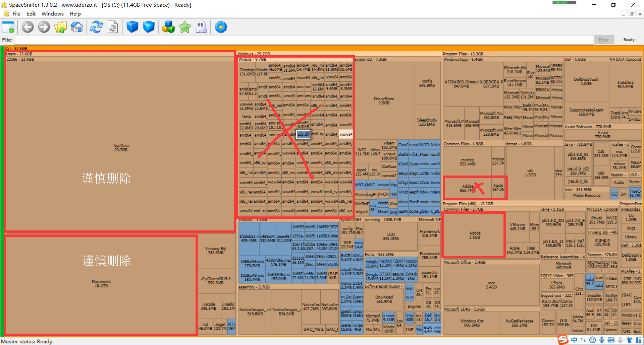Click the New view toolbar icon
Image resolution: width=644 pixels, height=345 pixels.
pos(8,27)
